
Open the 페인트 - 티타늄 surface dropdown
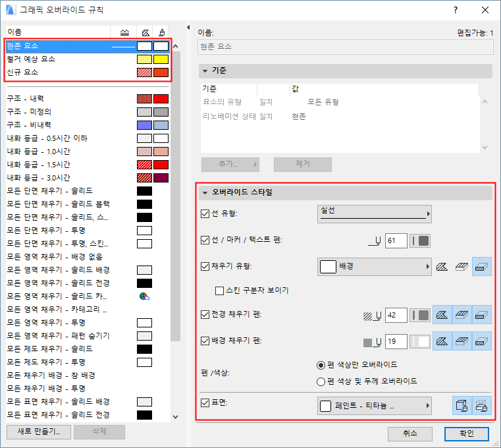tap(375, 406)
